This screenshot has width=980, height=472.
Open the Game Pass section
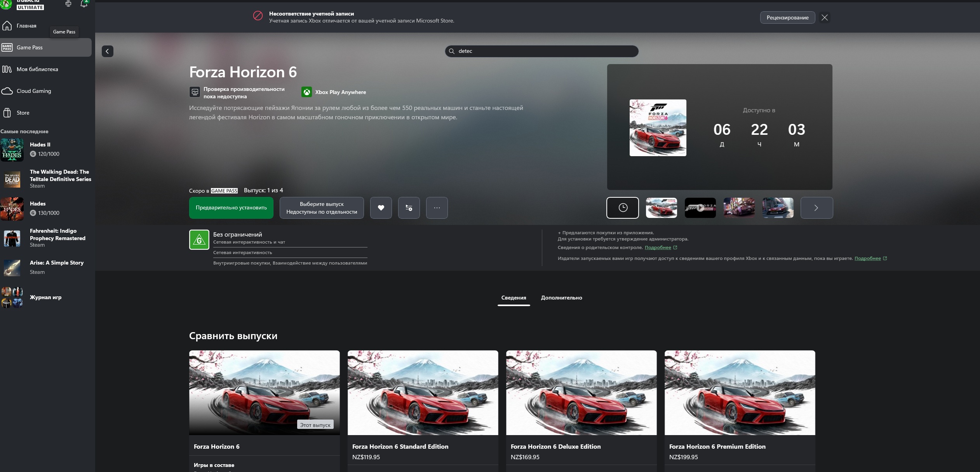tap(46, 47)
